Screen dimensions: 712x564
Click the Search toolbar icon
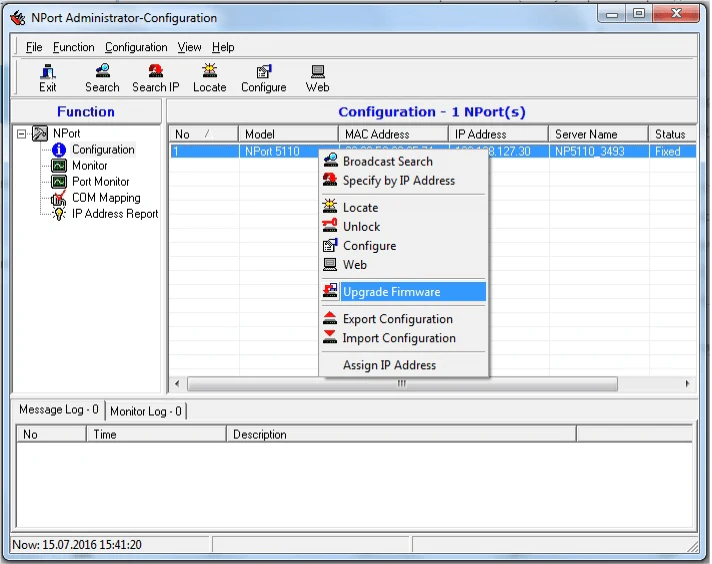pos(102,77)
